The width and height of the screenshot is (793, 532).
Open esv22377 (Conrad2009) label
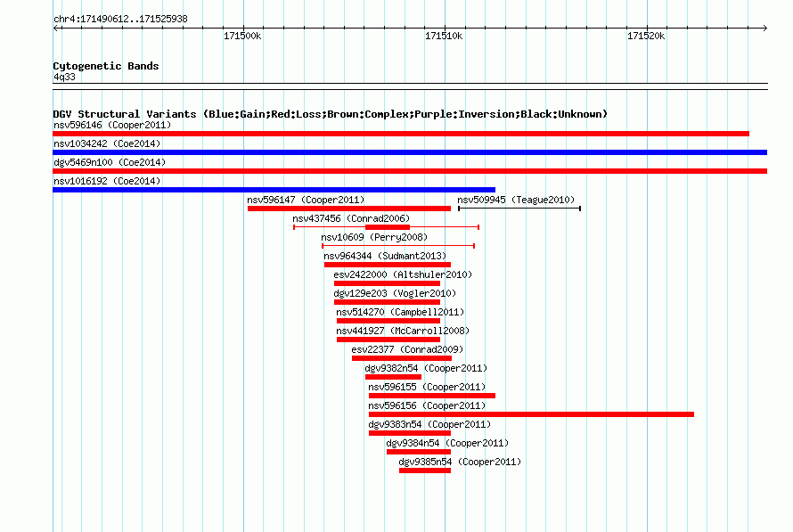point(407,349)
